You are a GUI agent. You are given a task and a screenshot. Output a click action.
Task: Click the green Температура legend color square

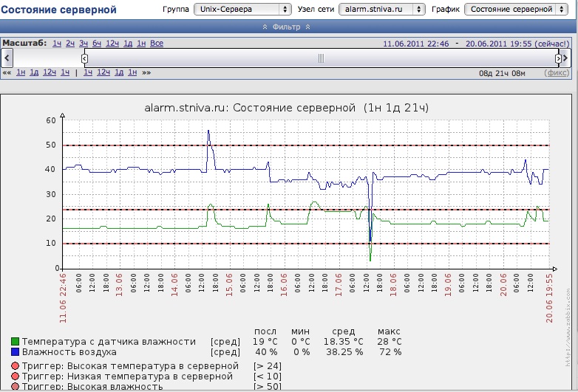[15, 342]
